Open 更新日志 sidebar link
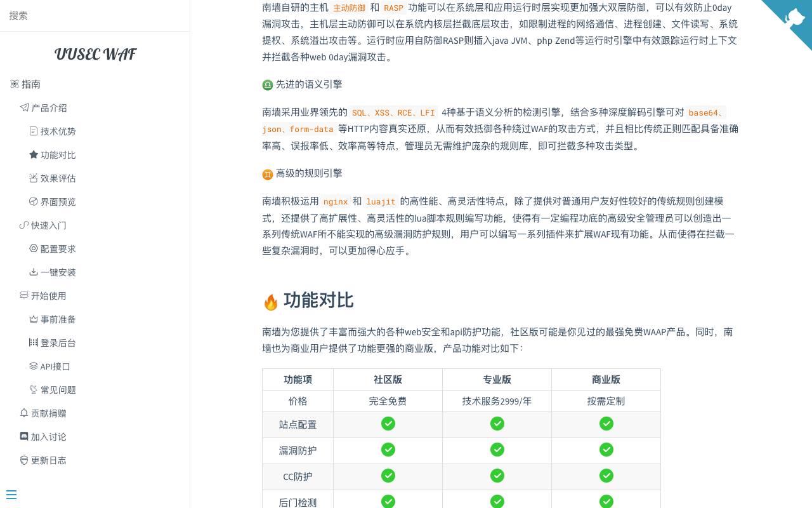The image size is (812, 508). coord(49,460)
